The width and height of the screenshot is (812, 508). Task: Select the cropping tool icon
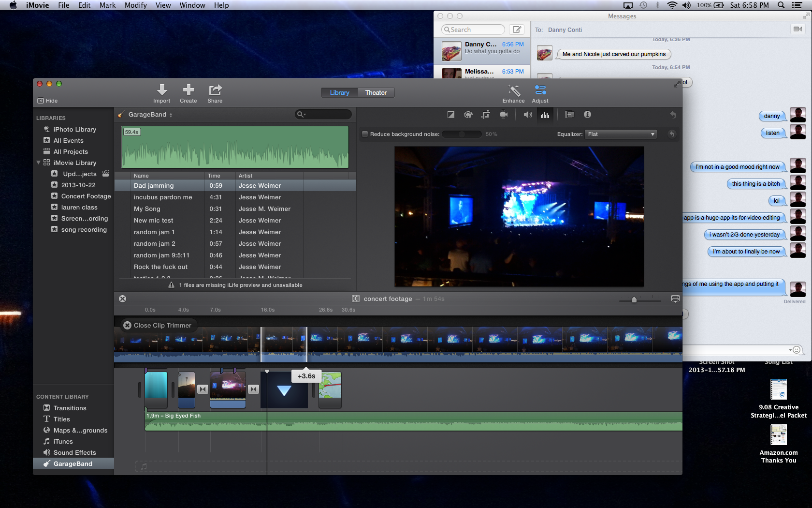coord(486,115)
